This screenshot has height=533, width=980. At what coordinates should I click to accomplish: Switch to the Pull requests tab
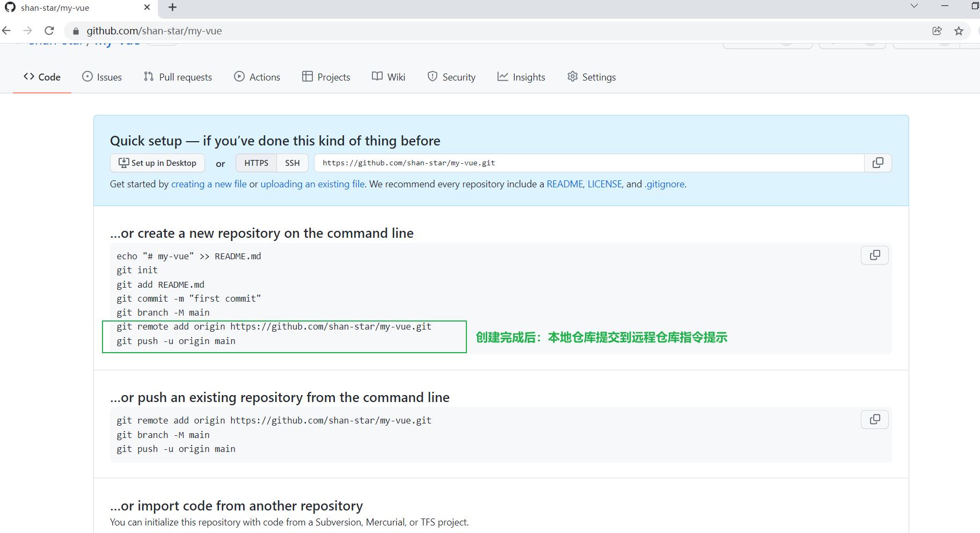point(178,77)
